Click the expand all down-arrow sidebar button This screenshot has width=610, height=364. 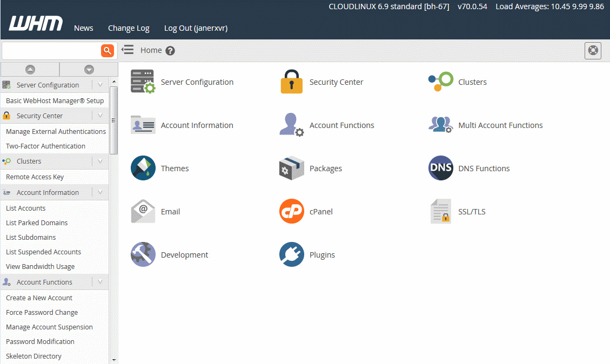click(x=89, y=70)
